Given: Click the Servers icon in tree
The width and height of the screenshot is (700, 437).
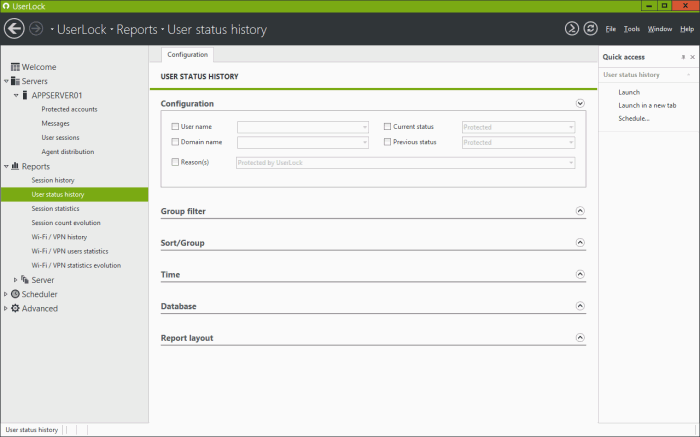Looking at the screenshot, I should tap(15, 81).
